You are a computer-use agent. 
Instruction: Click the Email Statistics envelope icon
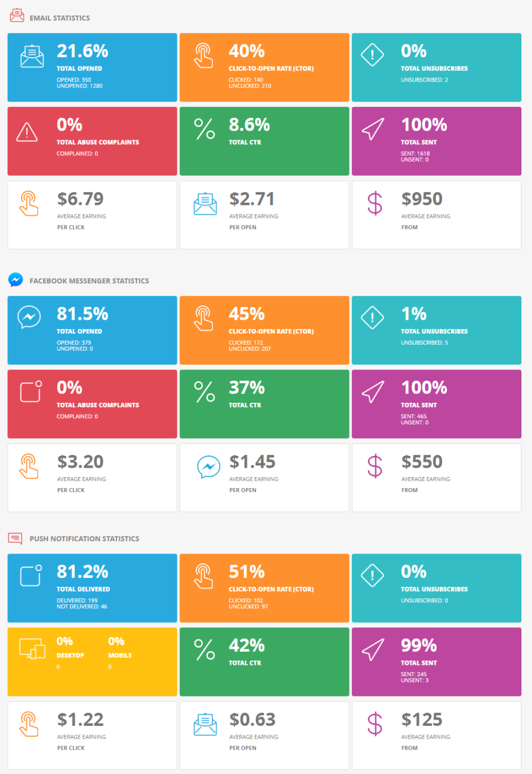17,16
